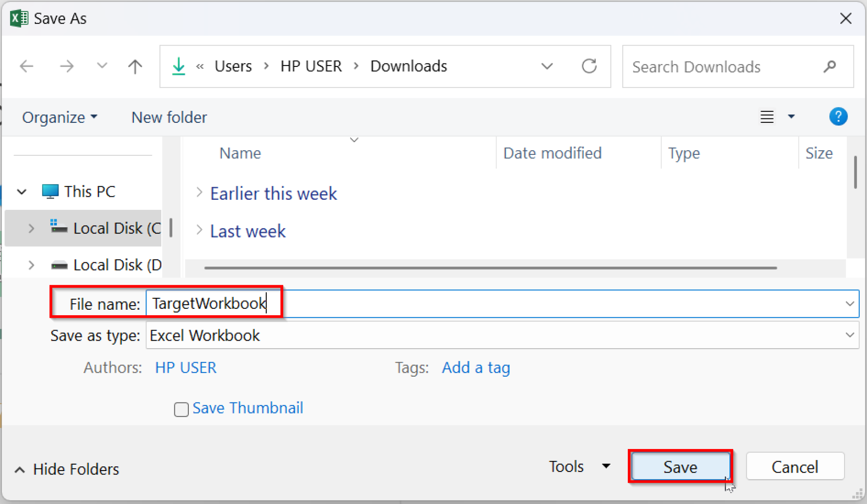Click the Save button
This screenshot has width=867, height=504.
pos(680,467)
